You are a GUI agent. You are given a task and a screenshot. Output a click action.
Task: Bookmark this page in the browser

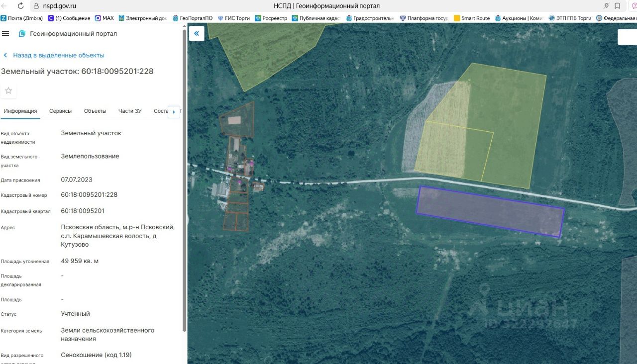pos(618,6)
